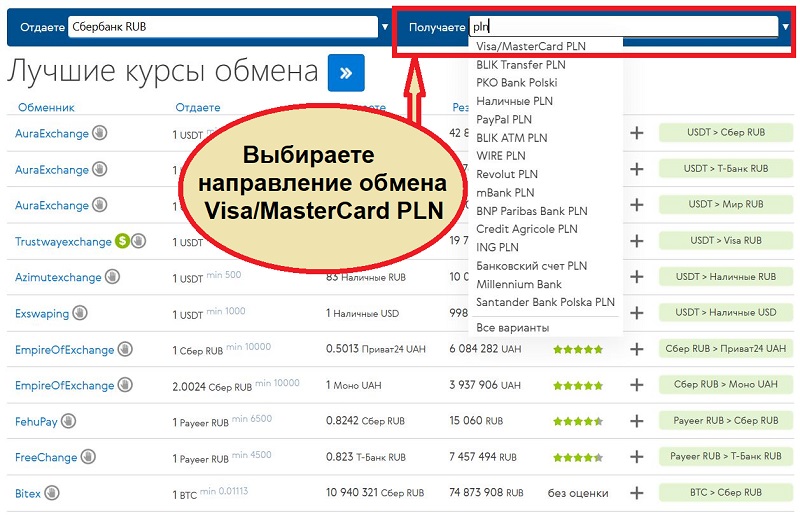
Task: Click the Сбер RUB > Моно UAH button
Action: click(x=726, y=384)
